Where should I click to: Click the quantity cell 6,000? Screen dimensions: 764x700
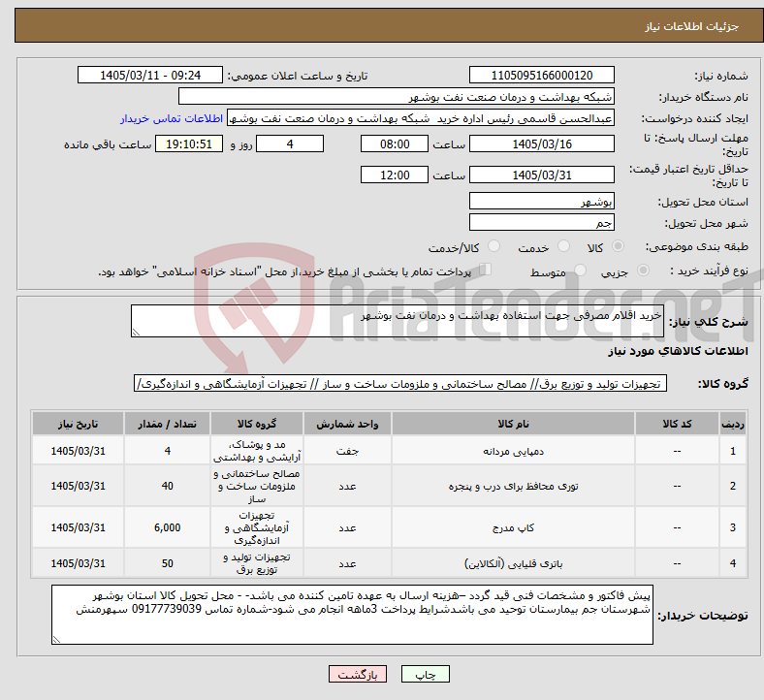coord(167,527)
